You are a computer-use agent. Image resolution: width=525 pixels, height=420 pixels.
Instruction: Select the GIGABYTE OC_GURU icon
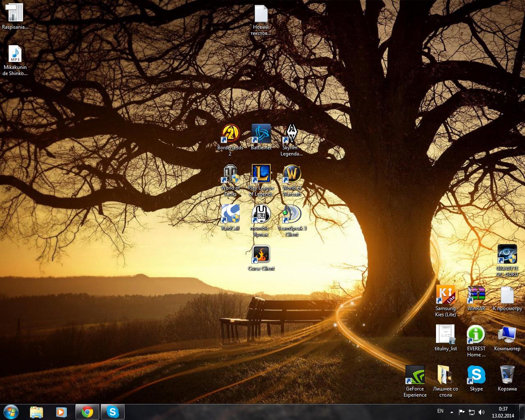(507, 254)
